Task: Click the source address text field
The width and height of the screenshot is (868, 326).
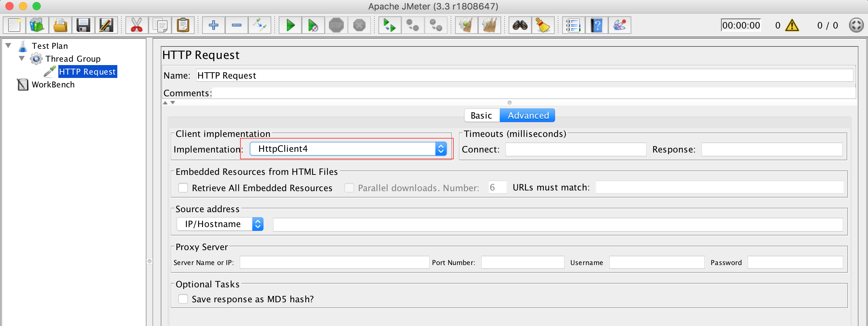Action: click(558, 225)
